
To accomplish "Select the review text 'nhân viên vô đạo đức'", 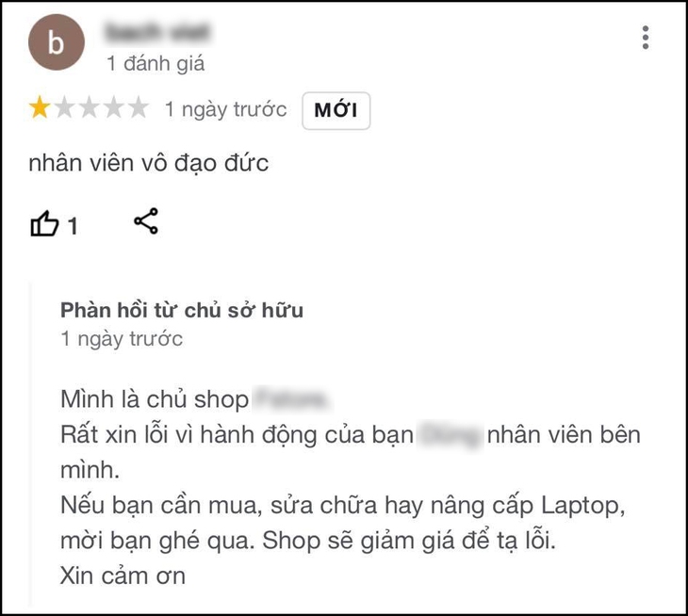I will [x=148, y=164].
